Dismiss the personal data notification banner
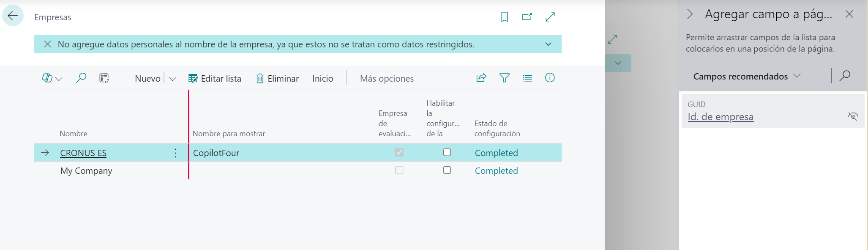Viewport: 868px width, 250px height. (x=48, y=44)
